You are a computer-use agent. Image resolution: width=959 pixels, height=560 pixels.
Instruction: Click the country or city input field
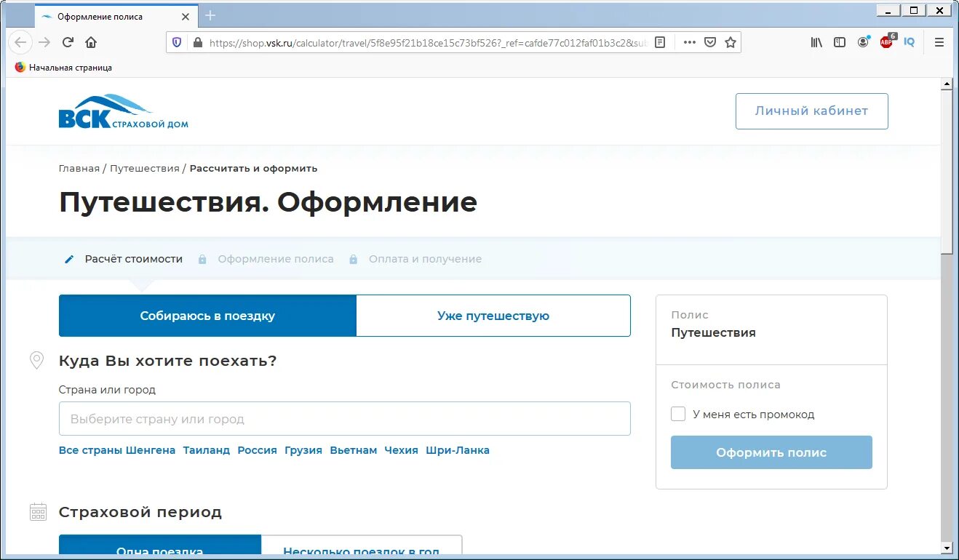coord(345,419)
